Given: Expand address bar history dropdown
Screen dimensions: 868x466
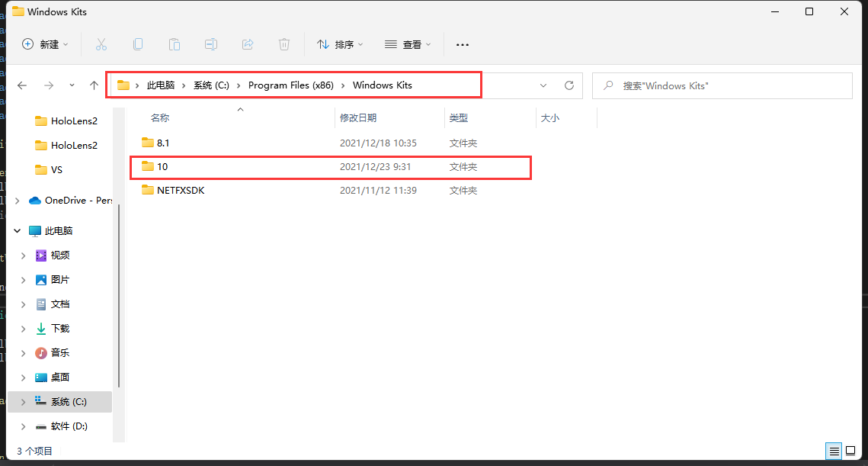Looking at the screenshot, I should point(543,85).
